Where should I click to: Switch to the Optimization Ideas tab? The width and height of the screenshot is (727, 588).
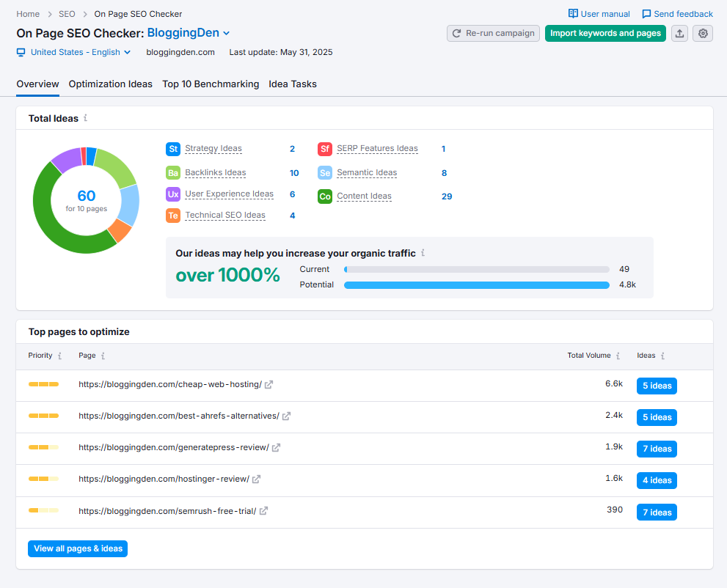pyautogui.click(x=110, y=84)
